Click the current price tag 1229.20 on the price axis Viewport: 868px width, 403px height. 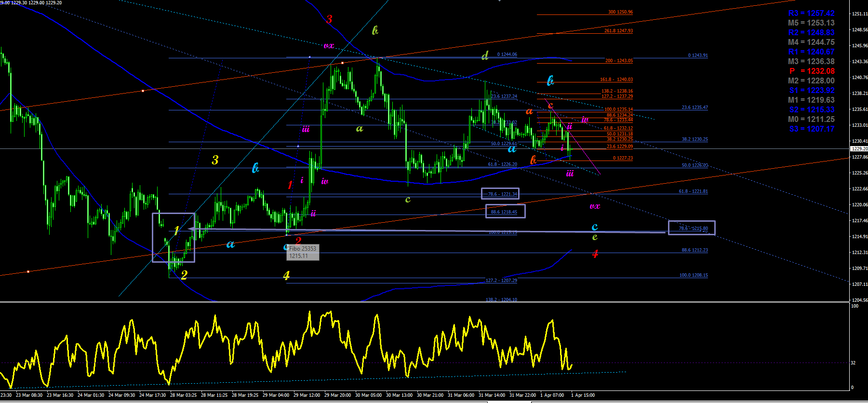tap(860, 149)
